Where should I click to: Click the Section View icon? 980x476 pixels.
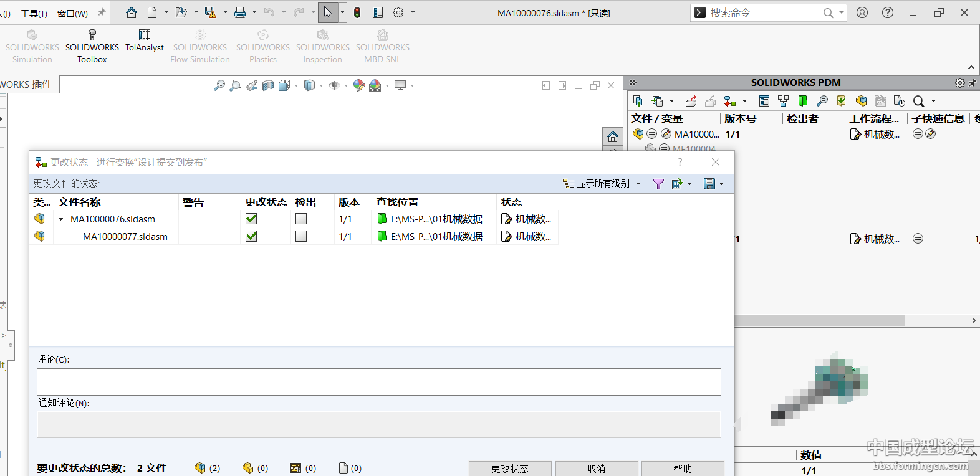tap(268, 85)
